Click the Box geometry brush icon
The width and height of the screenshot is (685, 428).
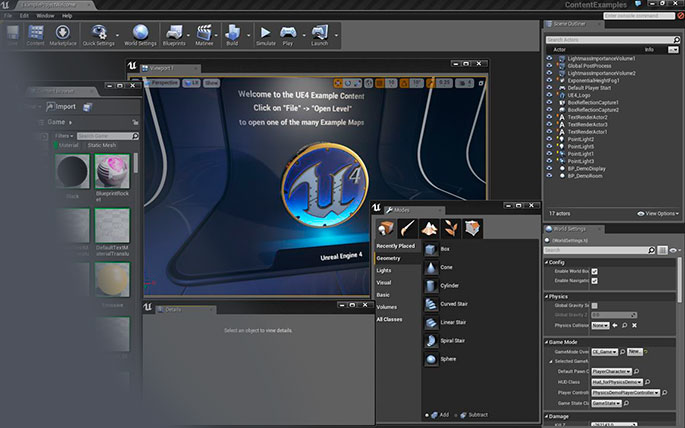click(x=431, y=249)
